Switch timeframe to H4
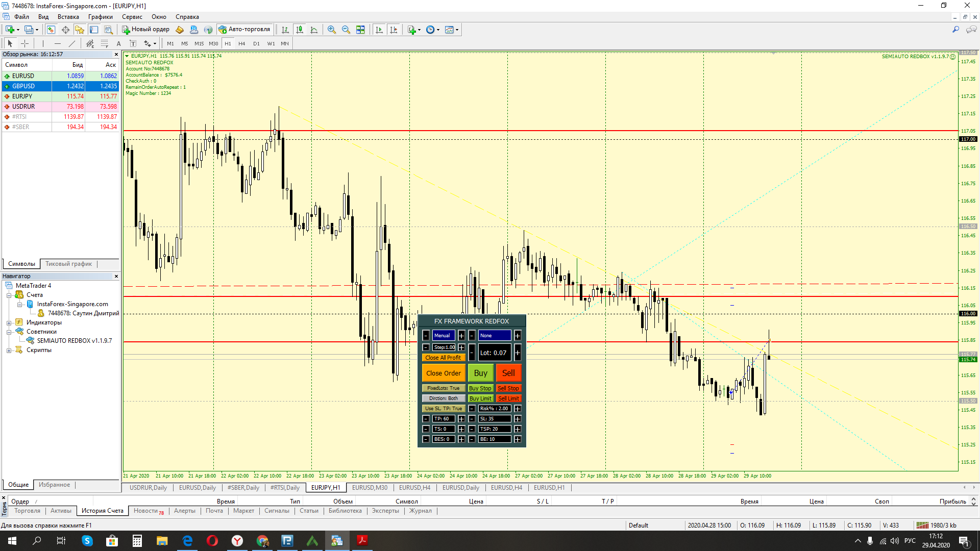This screenshot has height=551, width=980. [x=242, y=43]
